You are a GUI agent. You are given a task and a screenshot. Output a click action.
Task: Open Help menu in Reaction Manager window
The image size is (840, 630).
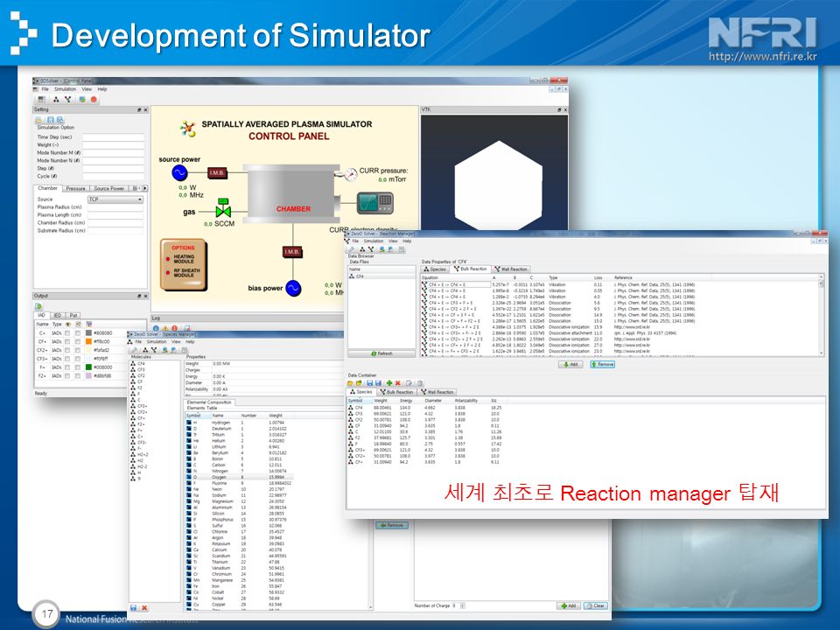[x=407, y=241]
